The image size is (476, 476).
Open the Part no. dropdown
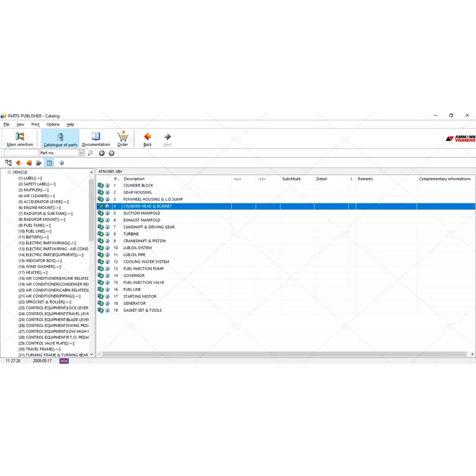pos(81,153)
